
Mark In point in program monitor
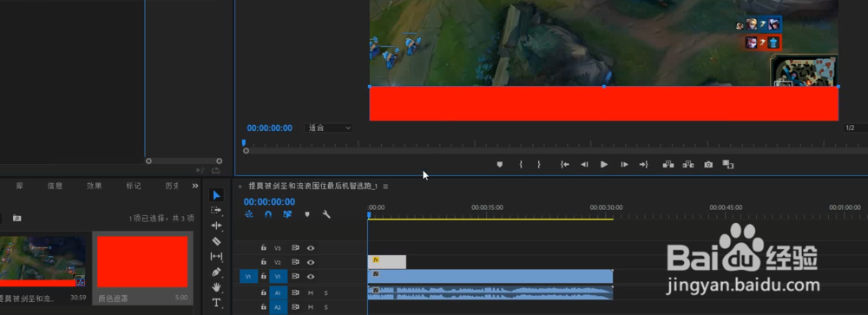click(x=520, y=164)
